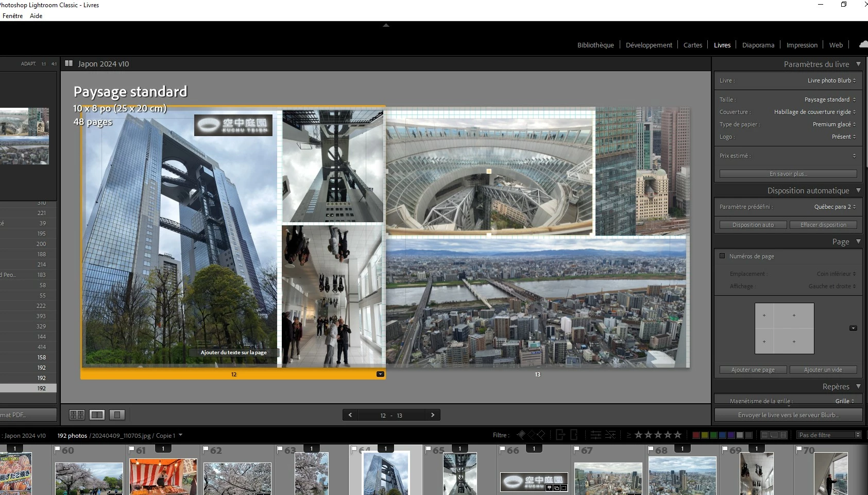
Task: Filter by blue color label
Action: [x=722, y=435]
